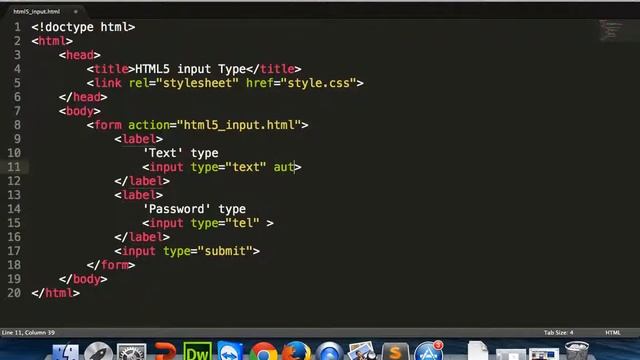
Task: Open System Preferences gear in dock
Action: coord(131,352)
